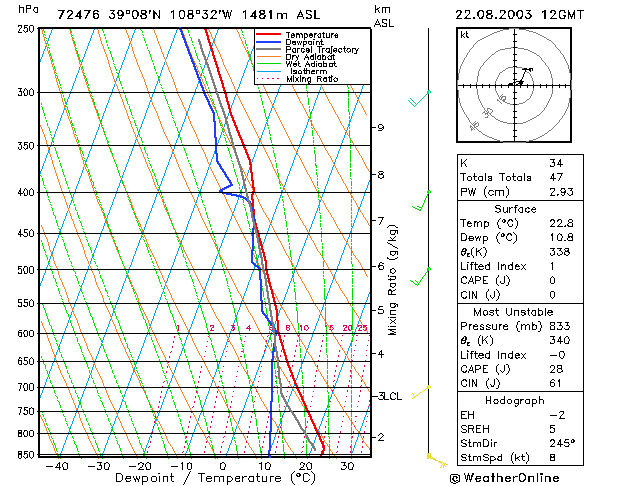Click the 350 pressure level label
This screenshot has width=629, height=486.
(26, 146)
